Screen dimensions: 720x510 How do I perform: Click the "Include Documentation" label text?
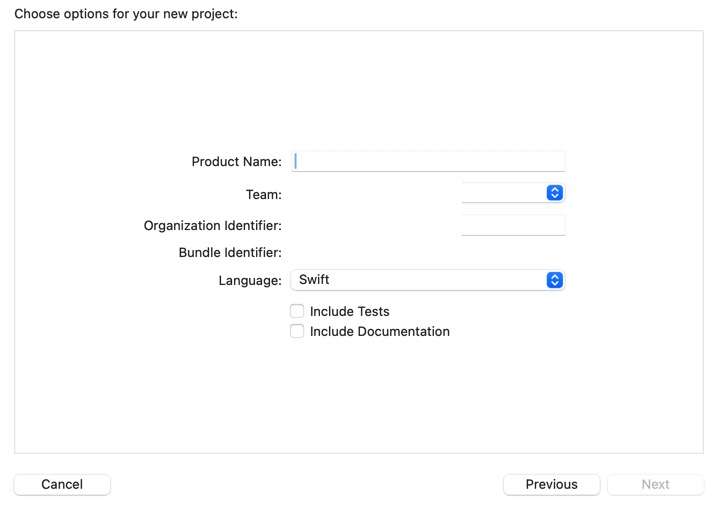pos(379,331)
